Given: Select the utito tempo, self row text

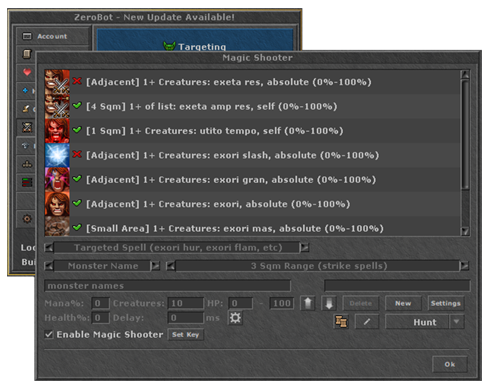Looking at the screenshot, I should tap(214, 131).
